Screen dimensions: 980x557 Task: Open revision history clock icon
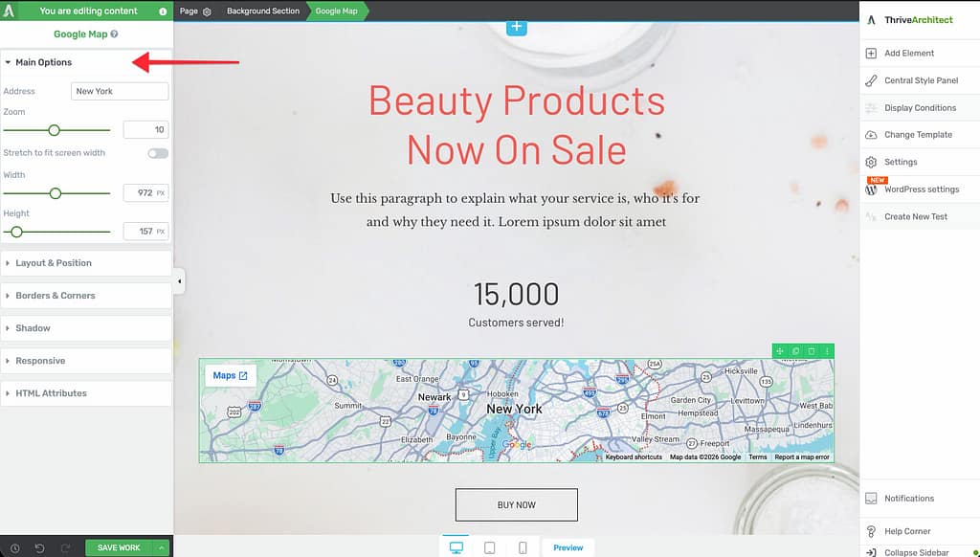point(14,547)
